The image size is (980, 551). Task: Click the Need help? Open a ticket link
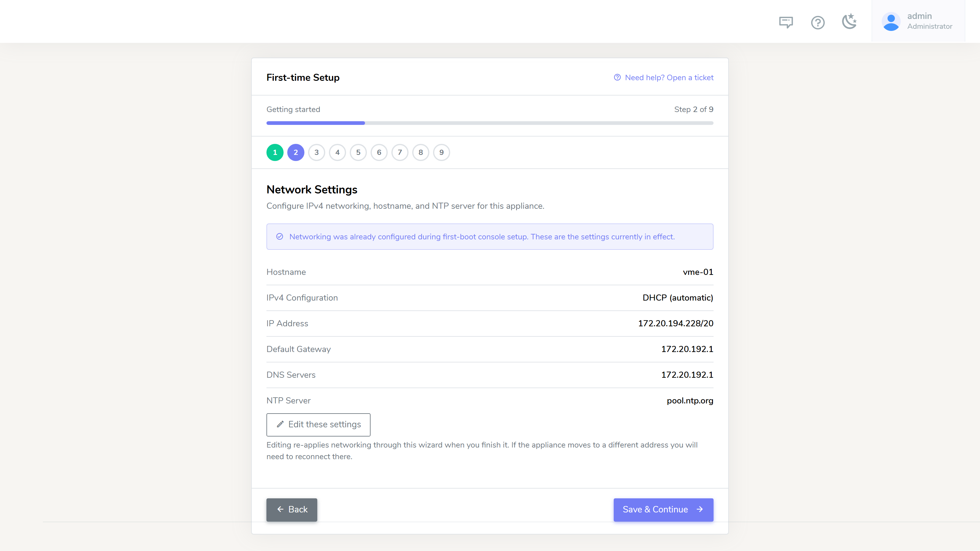(x=664, y=77)
